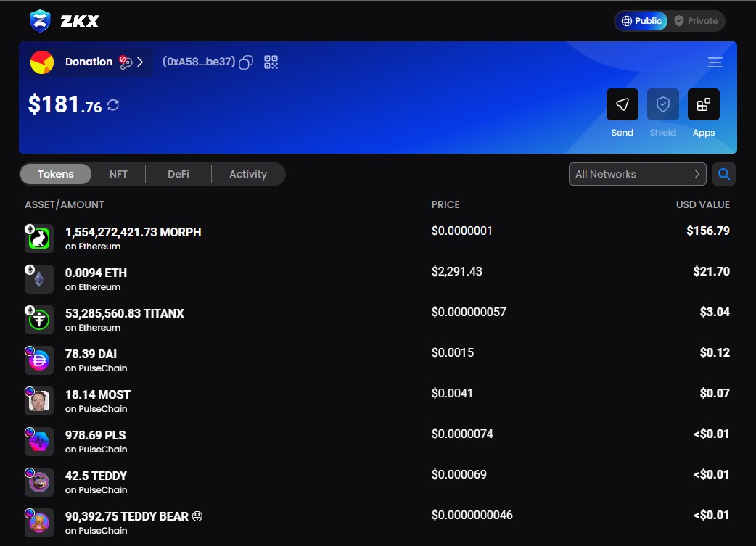This screenshot has height=546, width=756.
Task: Click the ETH token icon
Action: tap(39, 279)
